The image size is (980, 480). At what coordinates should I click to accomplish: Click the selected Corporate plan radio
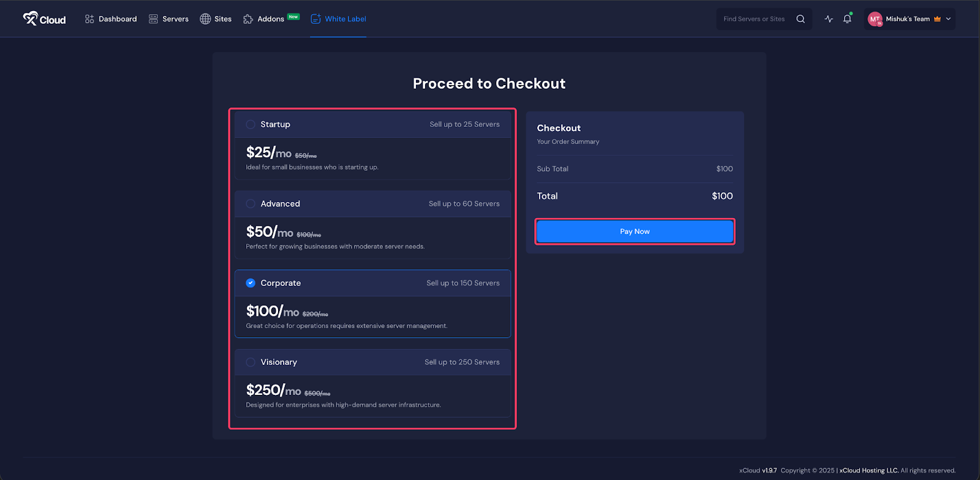[x=251, y=283]
